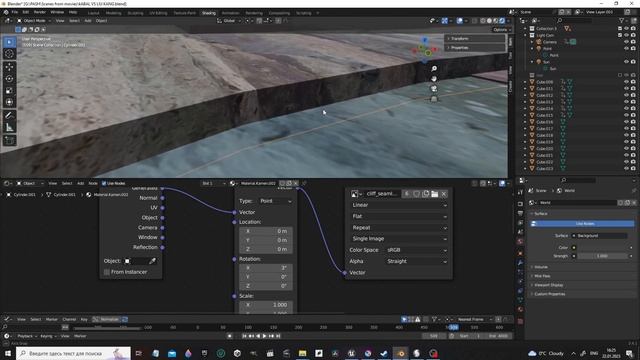Viewport: 640px width, 360px height.
Task: Toggle Collection 3 exclude checkbox
Action: [620, 29]
